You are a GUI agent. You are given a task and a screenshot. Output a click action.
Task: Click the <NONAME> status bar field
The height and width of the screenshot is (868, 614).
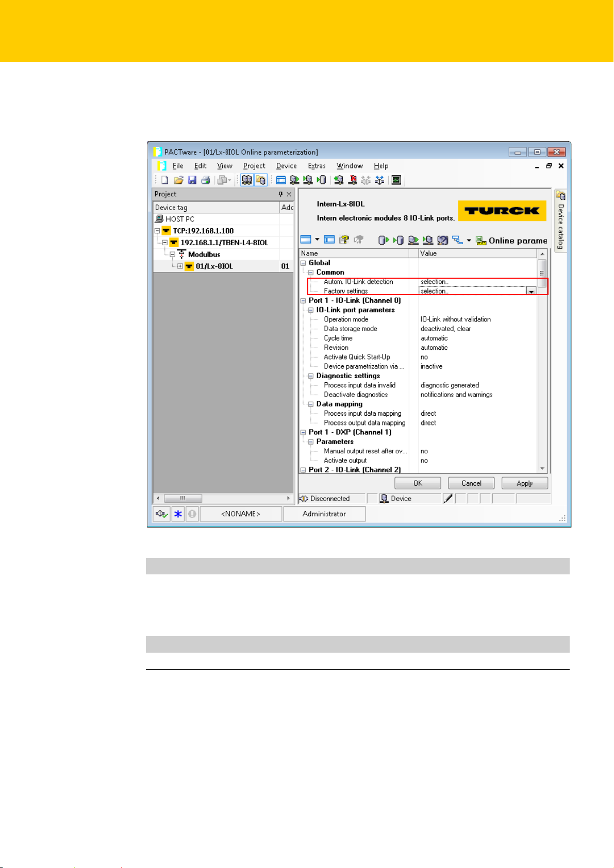point(241,514)
